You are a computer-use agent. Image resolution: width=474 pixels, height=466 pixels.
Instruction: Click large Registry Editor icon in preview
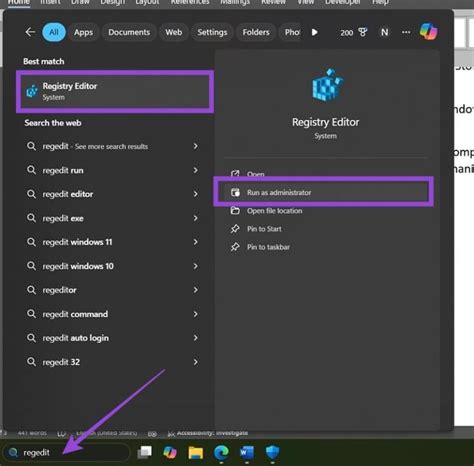tap(327, 84)
